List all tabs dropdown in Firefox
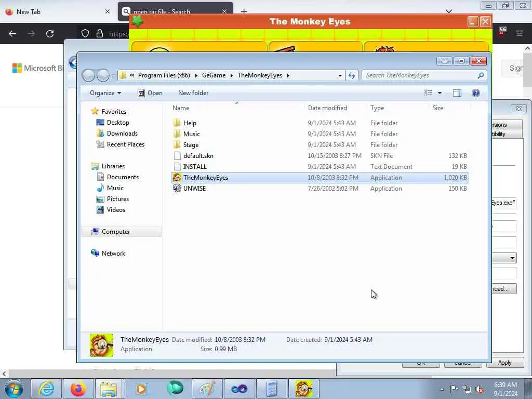 pos(449,11)
